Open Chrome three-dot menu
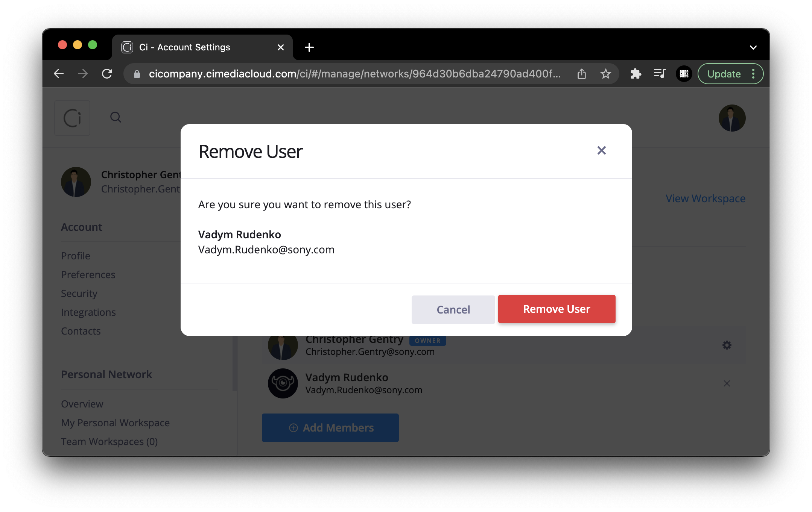This screenshot has width=812, height=512. tap(753, 74)
